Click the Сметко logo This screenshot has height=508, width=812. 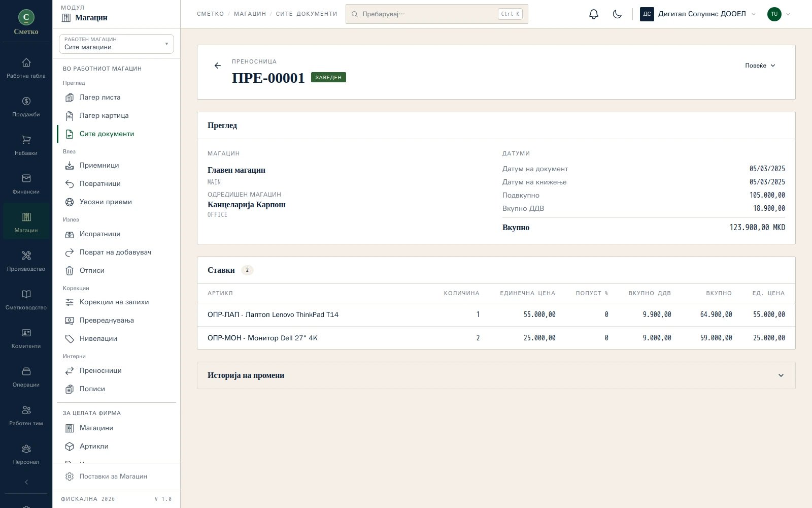(26, 22)
